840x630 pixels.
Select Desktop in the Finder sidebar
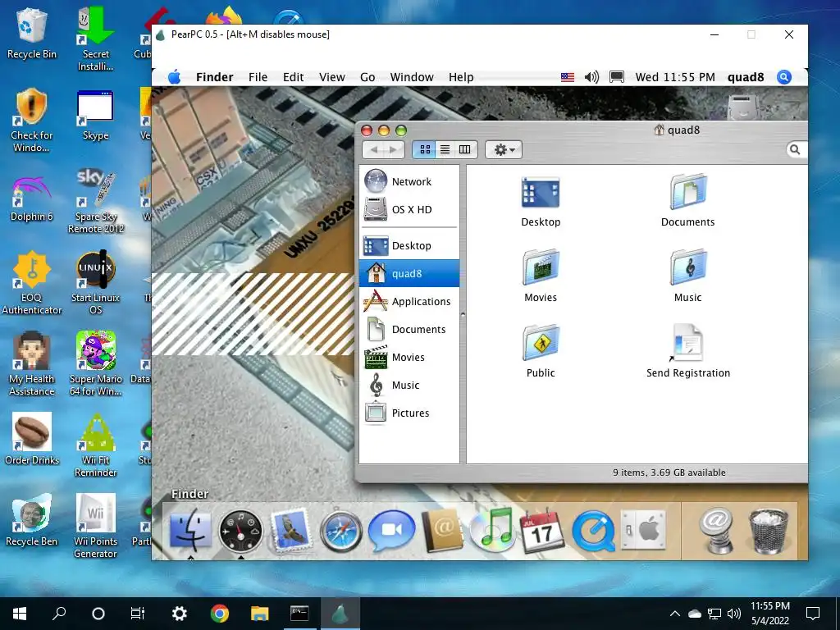(x=409, y=246)
